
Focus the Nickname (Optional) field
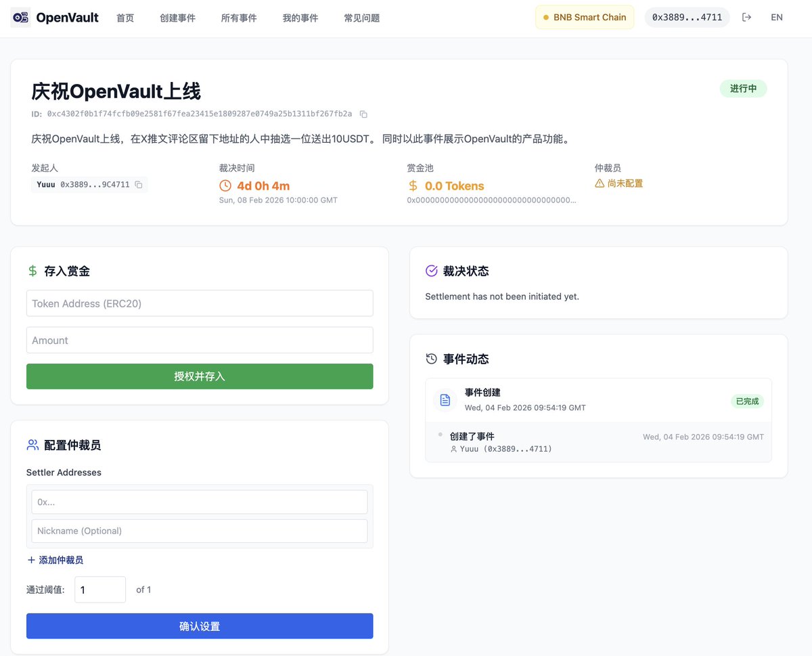(x=200, y=531)
